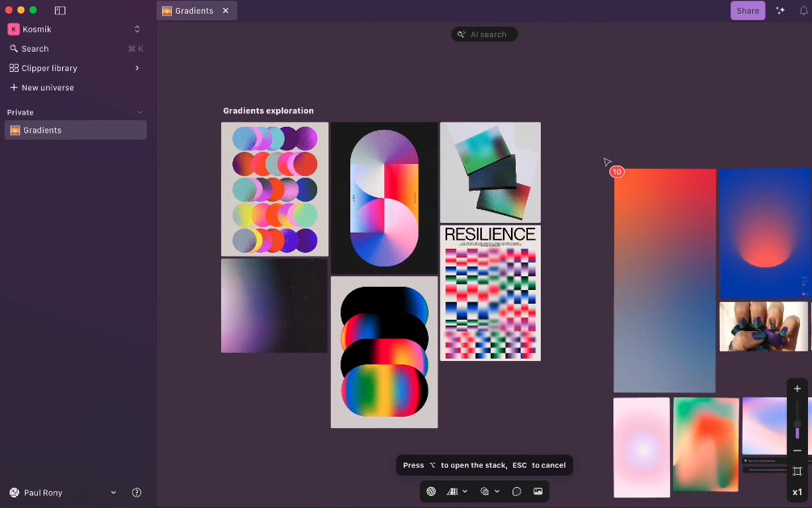This screenshot has height=508, width=812.
Task: Collapse the Private section in sidebar
Action: pos(140,112)
